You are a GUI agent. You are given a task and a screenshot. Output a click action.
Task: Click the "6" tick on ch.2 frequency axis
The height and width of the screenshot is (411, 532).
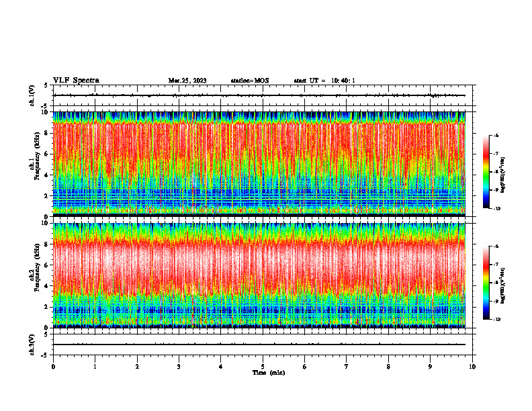[x=47, y=265]
